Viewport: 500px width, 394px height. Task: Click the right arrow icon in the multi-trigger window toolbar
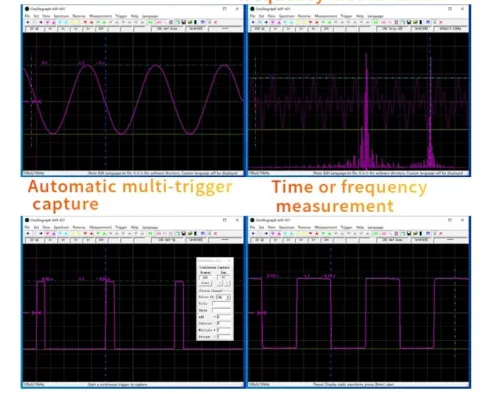click(x=41, y=233)
